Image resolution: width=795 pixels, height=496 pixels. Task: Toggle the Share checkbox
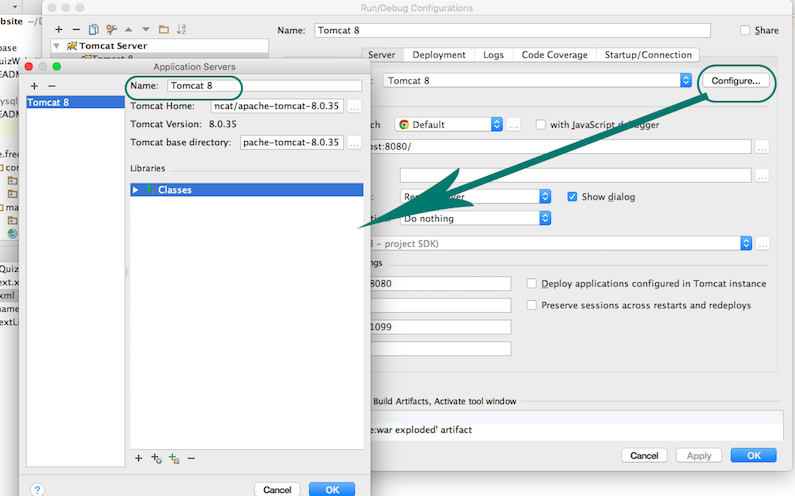pos(745,30)
